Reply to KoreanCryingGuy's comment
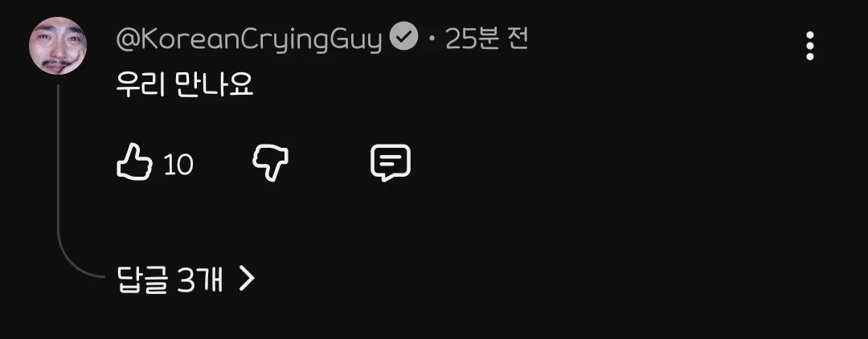Image resolution: width=868 pixels, height=339 pixels. pos(391,163)
